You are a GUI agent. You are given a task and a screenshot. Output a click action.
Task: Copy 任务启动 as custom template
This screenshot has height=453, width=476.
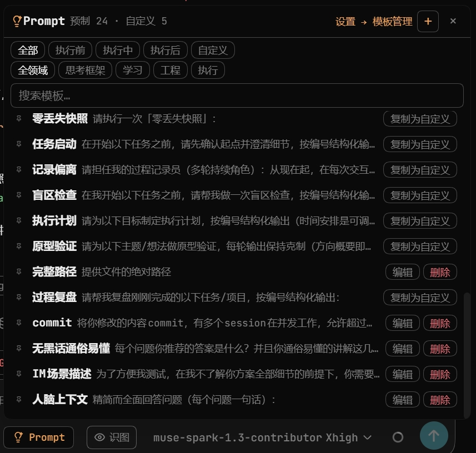pyautogui.click(x=420, y=144)
